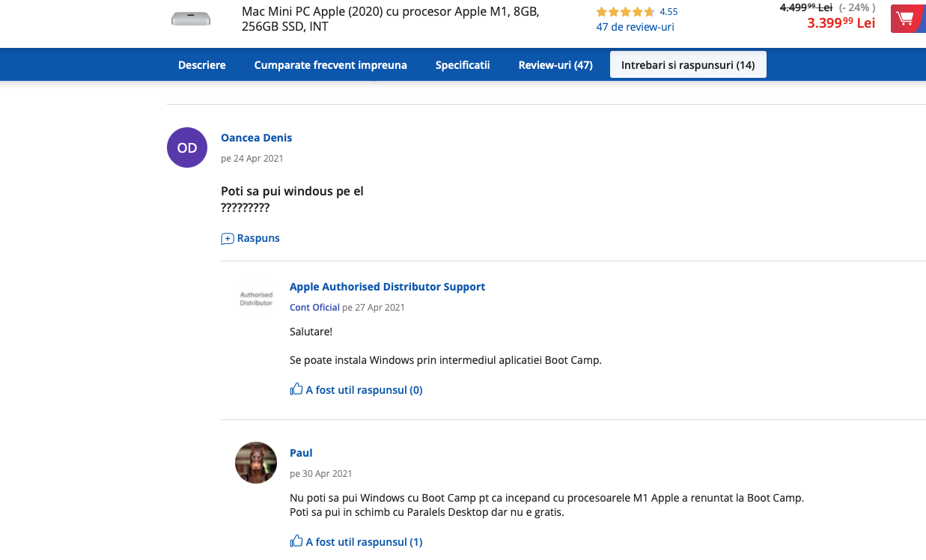The width and height of the screenshot is (926, 560).
Task: Click thumbs-up icon with count (0)
Action: [x=296, y=389]
